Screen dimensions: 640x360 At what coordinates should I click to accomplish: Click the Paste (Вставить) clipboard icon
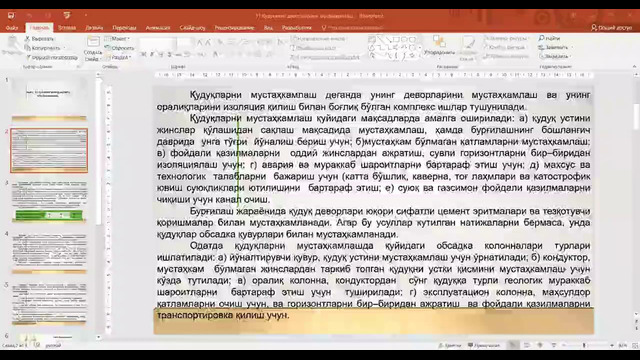point(12,44)
